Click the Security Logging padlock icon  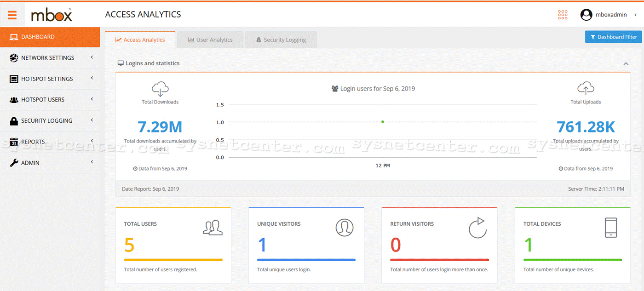tap(14, 120)
